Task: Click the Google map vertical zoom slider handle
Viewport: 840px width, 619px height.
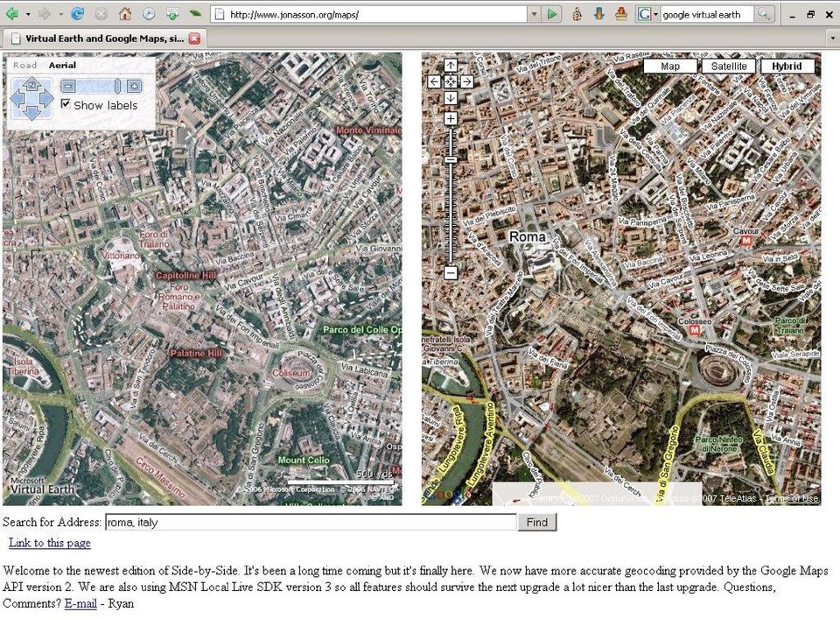Action: coord(451,159)
